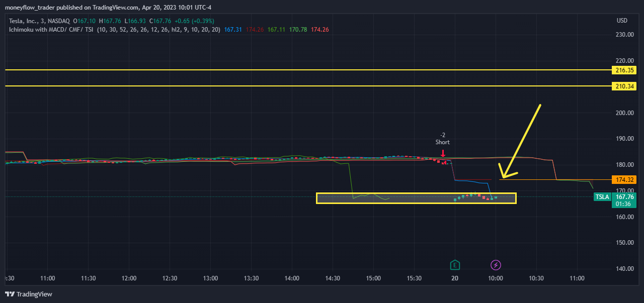Click the 10:30 time axis label

(x=536, y=278)
